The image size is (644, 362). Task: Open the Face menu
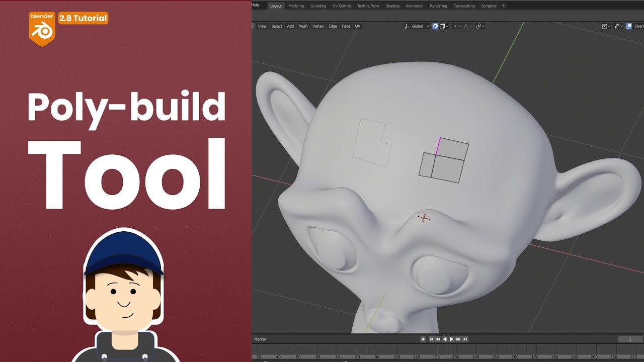346,26
